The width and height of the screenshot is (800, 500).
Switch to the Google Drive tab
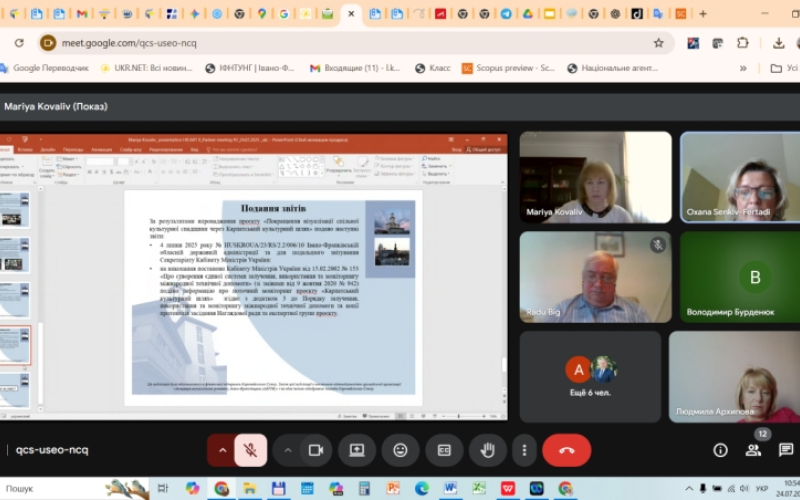pos(528,14)
